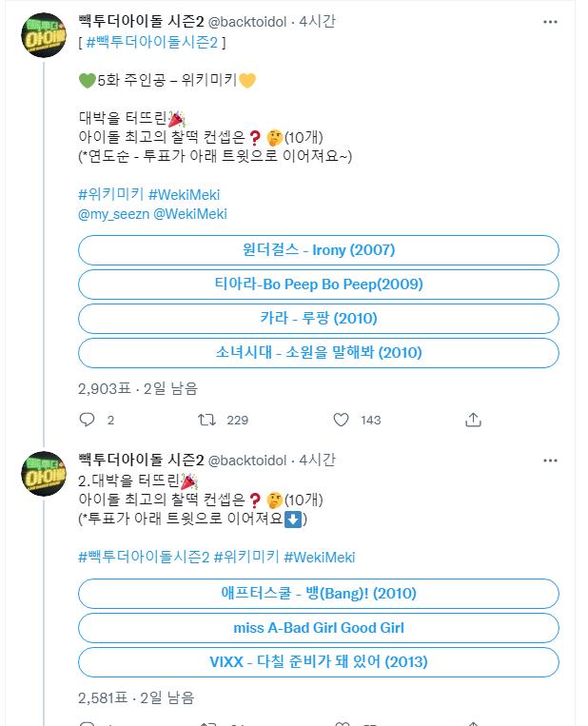Open more options menu on second tweet
This screenshot has width=588, height=726.
tap(550, 461)
